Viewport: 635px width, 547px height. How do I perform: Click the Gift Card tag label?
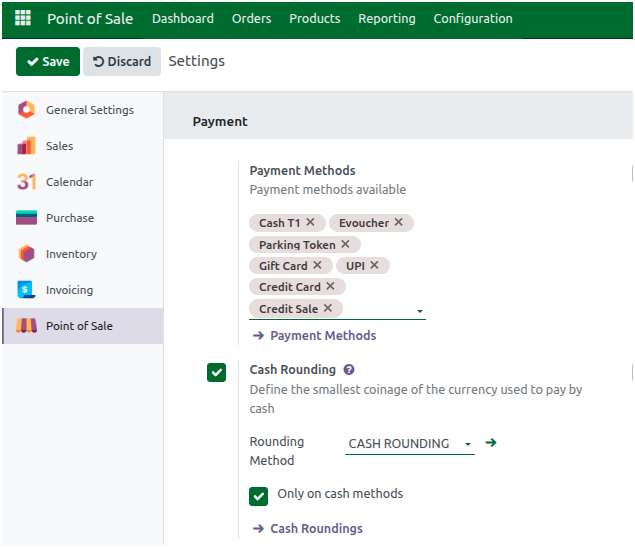point(283,266)
